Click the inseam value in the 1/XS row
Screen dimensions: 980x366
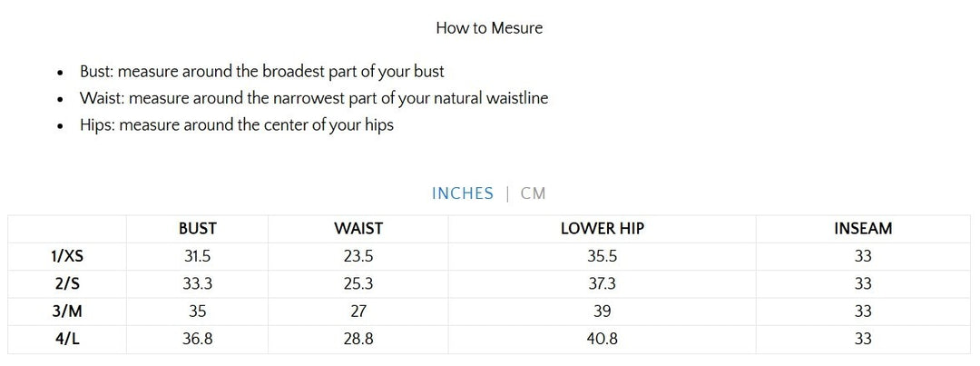click(x=863, y=257)
